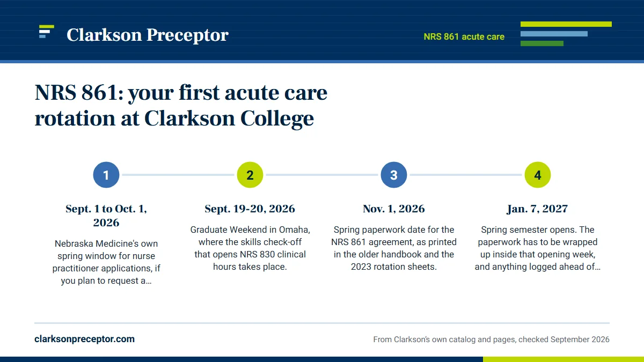Click the Spring paperwork date description

click(394, 248)
